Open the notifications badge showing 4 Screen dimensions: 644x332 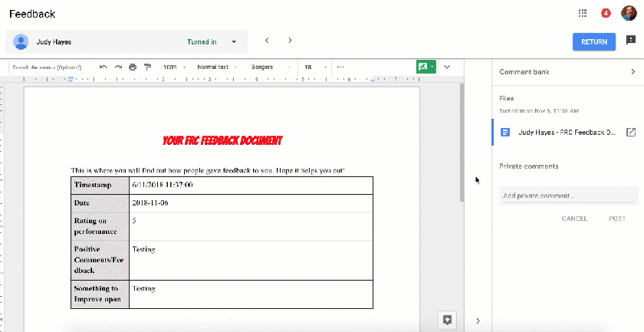(x=606, y=14)
